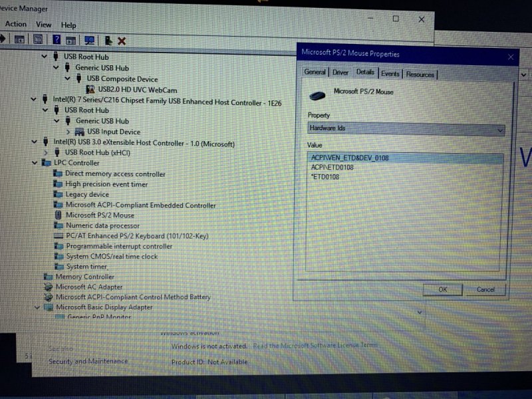
Task: Collapse the first USB Root Hub node
Action: 44,57
